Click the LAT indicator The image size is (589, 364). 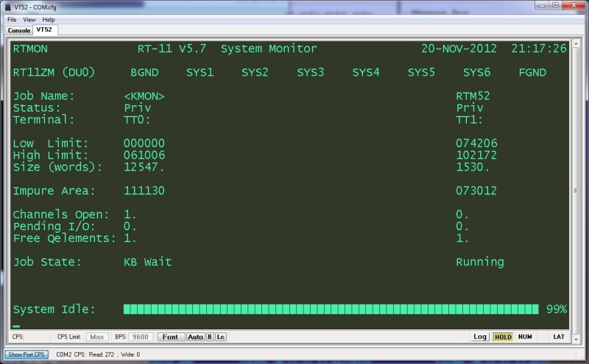(x=560, y=337)
